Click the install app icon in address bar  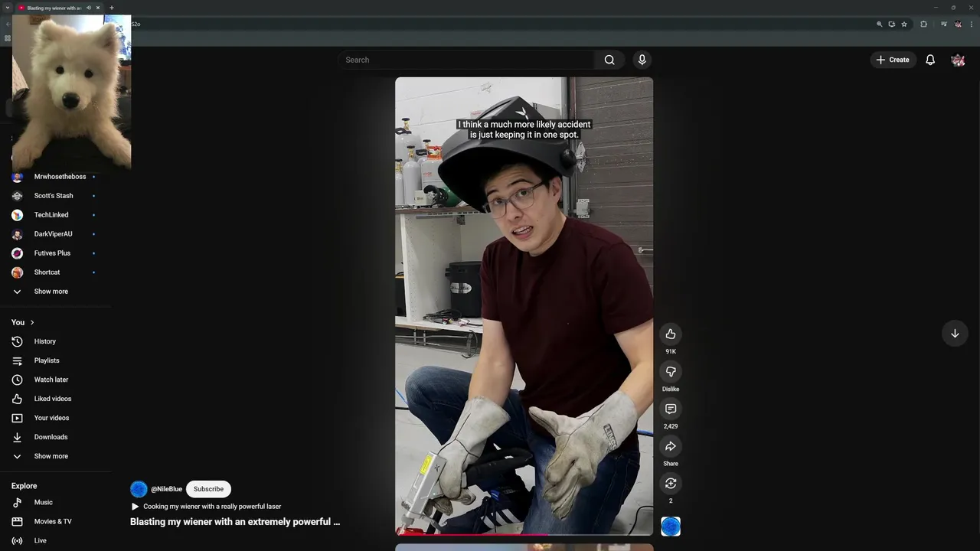pos(892,24)
